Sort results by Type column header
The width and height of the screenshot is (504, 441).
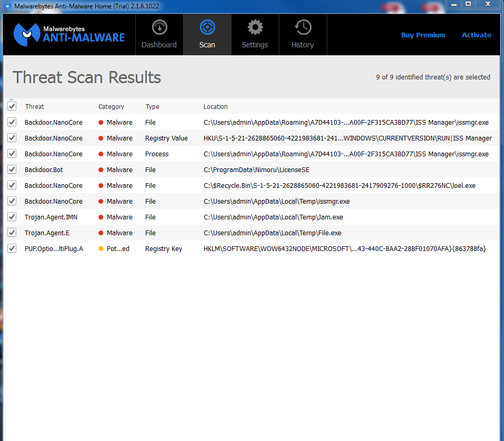coord(153,107)
